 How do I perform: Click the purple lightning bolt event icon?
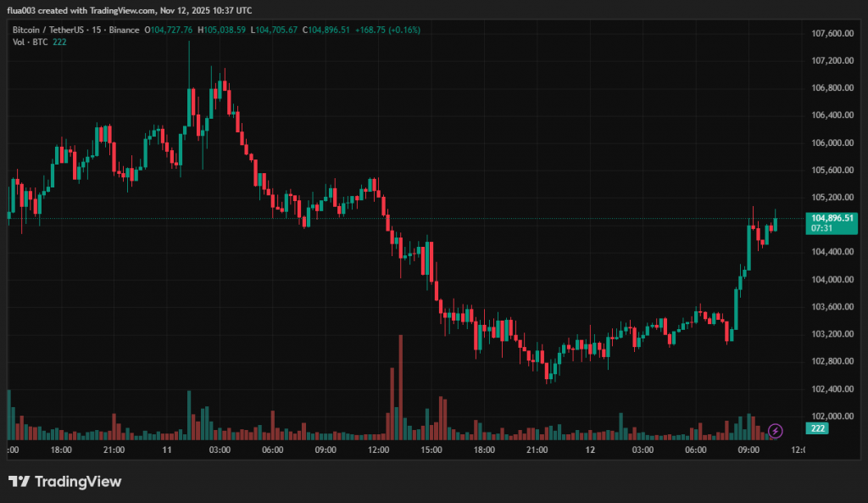(775, 431)
